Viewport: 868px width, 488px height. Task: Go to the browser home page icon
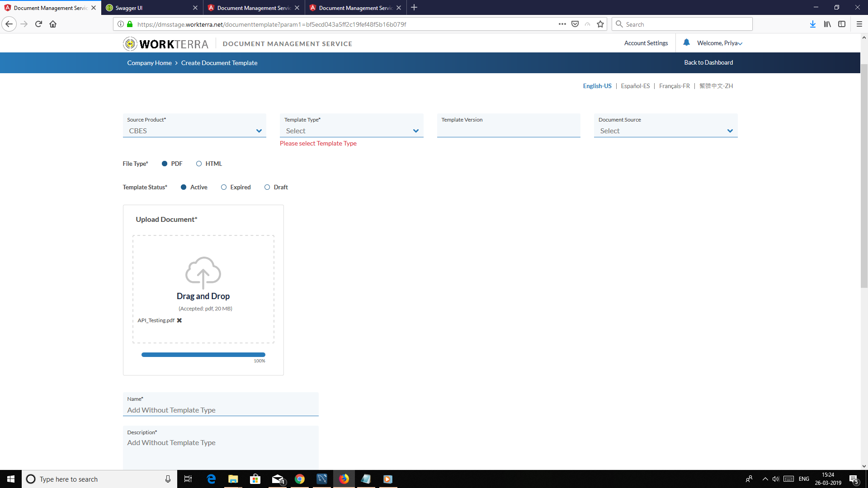(53, 24)
